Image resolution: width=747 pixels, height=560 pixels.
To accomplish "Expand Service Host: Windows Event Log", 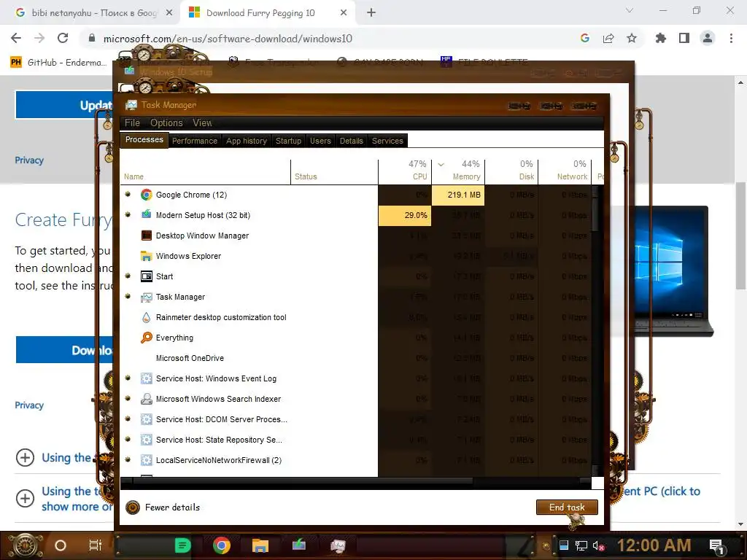I will tap(128, 378).
